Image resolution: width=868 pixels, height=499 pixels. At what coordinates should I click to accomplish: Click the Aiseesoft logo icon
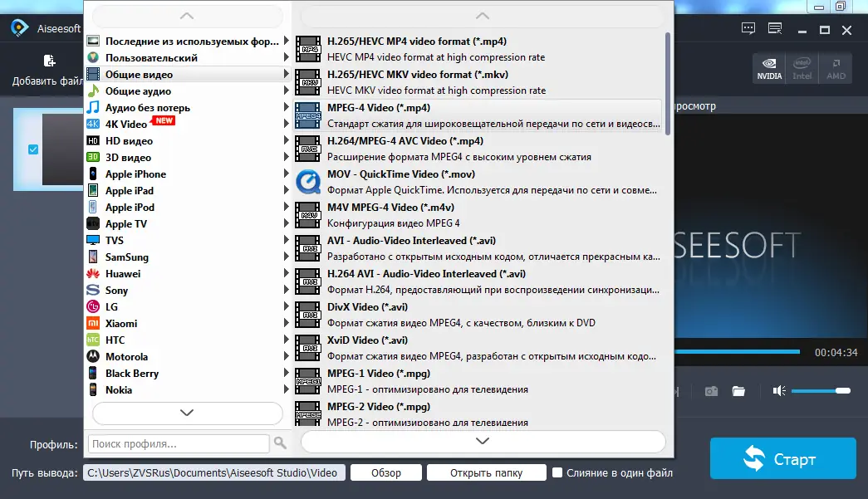(x=19, y=27)
